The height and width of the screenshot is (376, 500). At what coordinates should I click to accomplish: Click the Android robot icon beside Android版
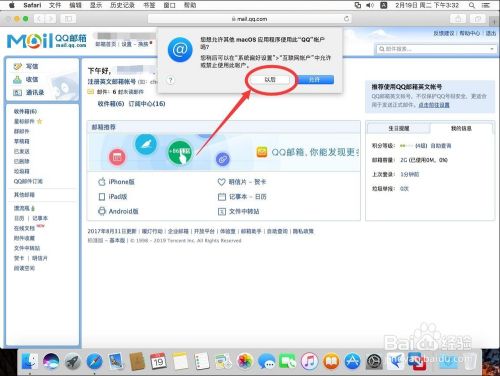pos(102,211)
